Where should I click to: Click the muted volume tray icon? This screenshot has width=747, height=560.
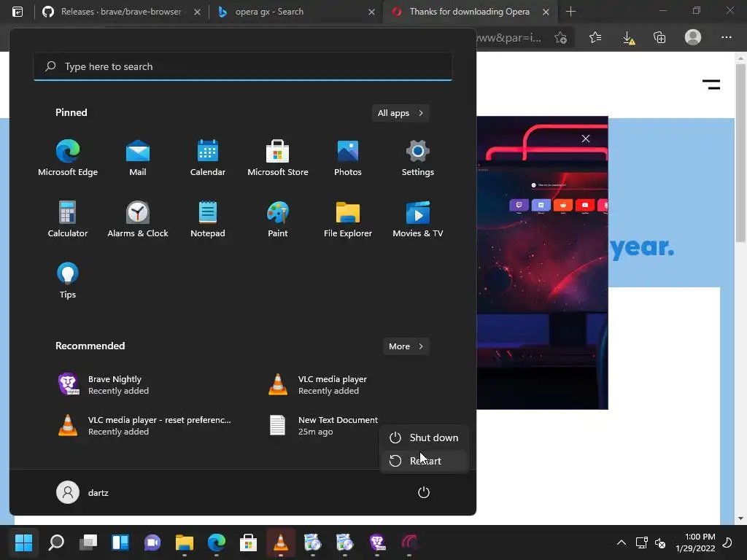[659, 542]
